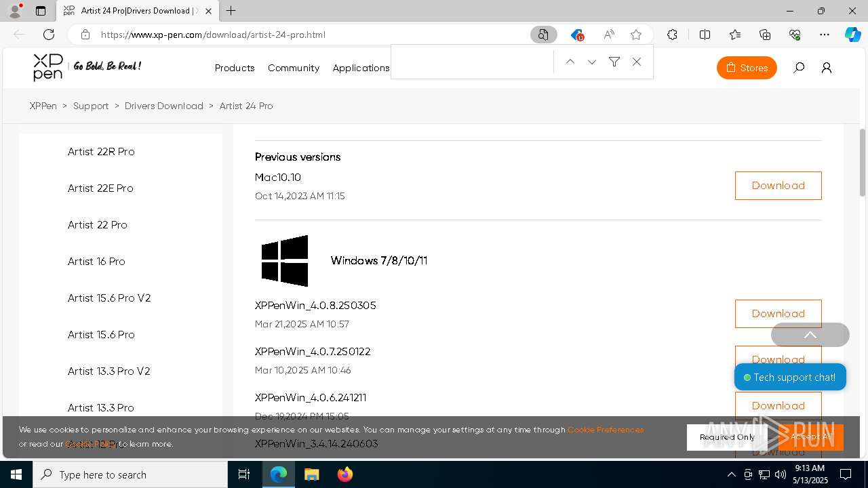Go to previous find result arrow

pyautogui.click(x=570, y=62)
